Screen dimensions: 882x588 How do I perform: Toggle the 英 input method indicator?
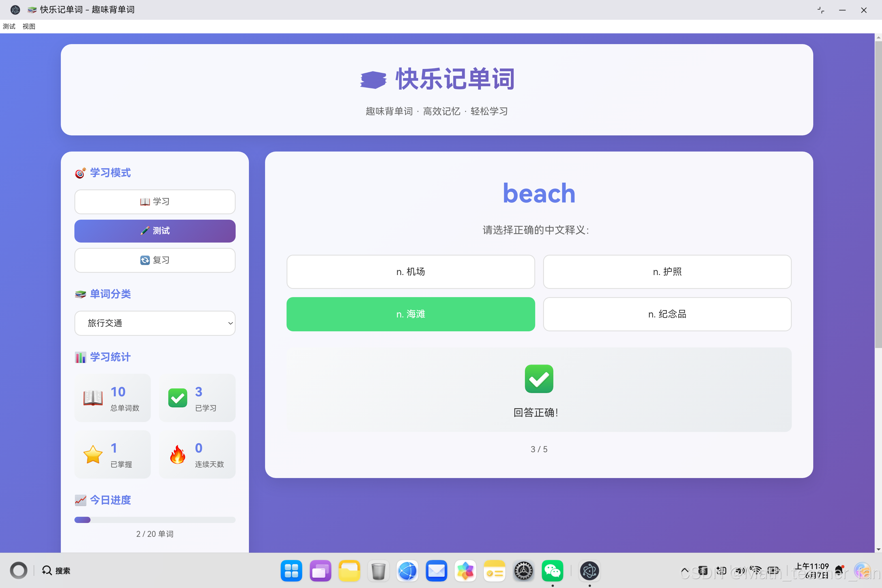click(x=703, y=570)
